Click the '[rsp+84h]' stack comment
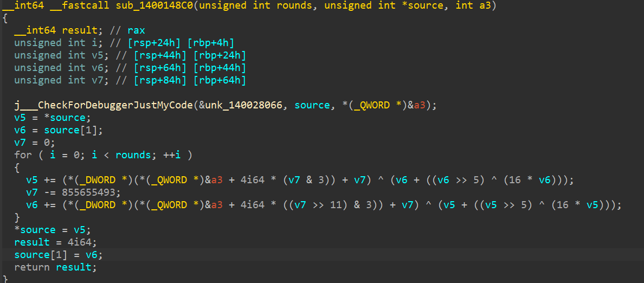 coord(160,80)
